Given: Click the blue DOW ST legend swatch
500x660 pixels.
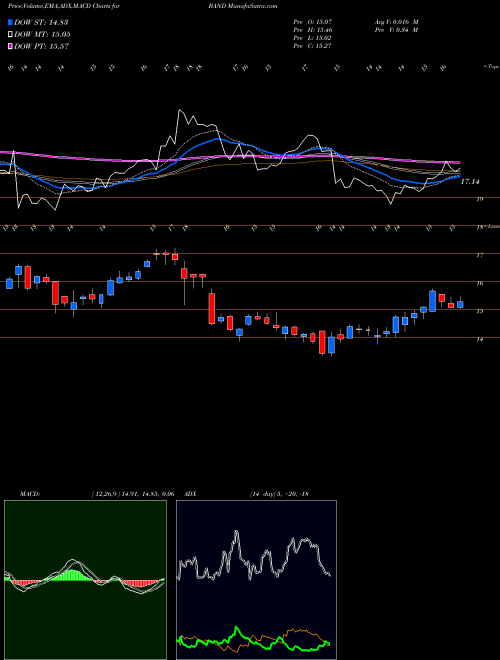Looking at the screenshot, I should (x=11, y=22).
